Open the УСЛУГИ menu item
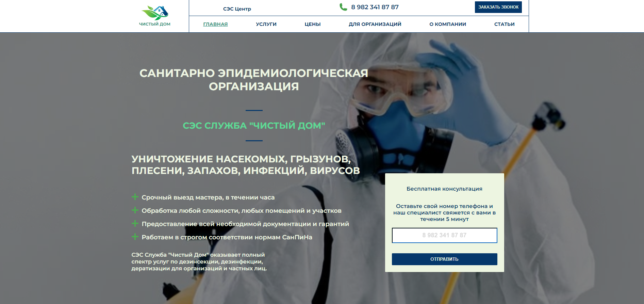 266,24
